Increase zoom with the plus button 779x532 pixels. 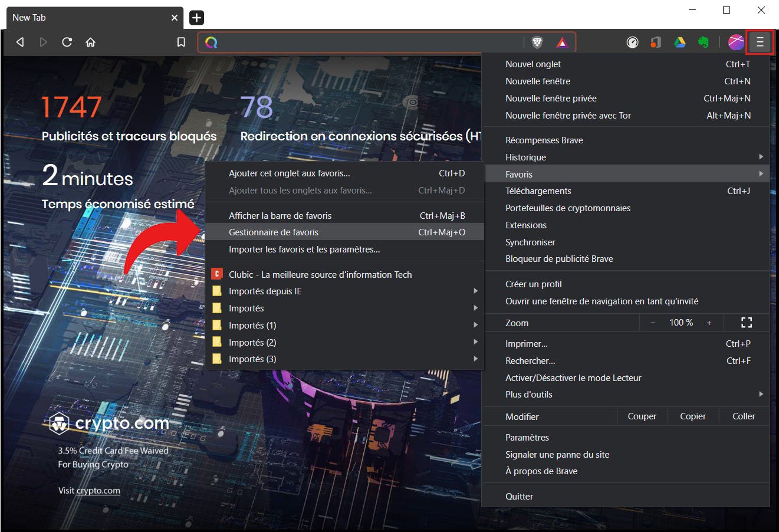709,323
